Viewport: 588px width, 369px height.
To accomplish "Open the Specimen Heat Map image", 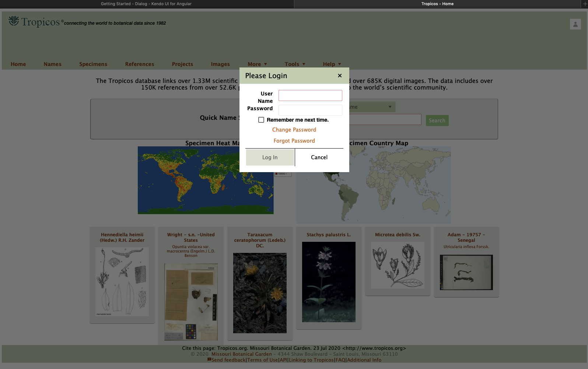I will [206, 180].
